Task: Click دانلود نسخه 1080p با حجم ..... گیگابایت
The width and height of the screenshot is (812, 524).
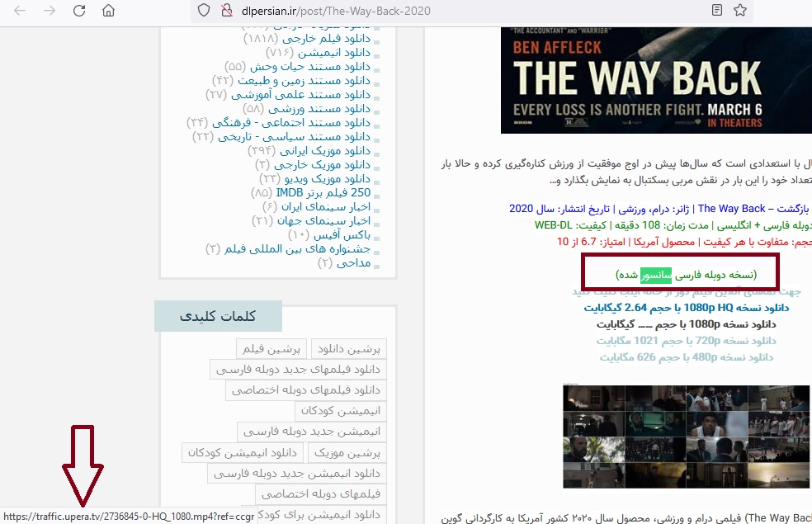Action: [x=687, y=324]
